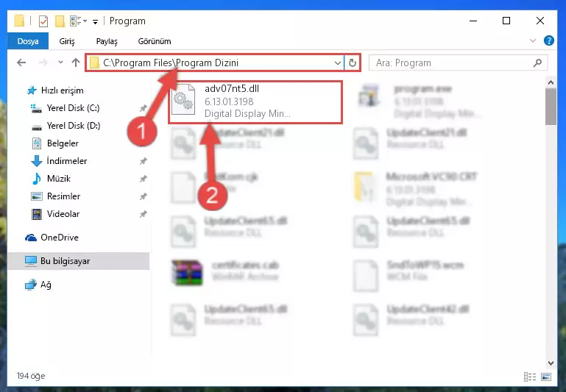Image resolution: width=566 pixels, height=392 pixels.
Task: Open İndirmeler folder in sidebar
Action: click(x=67, y=161)
